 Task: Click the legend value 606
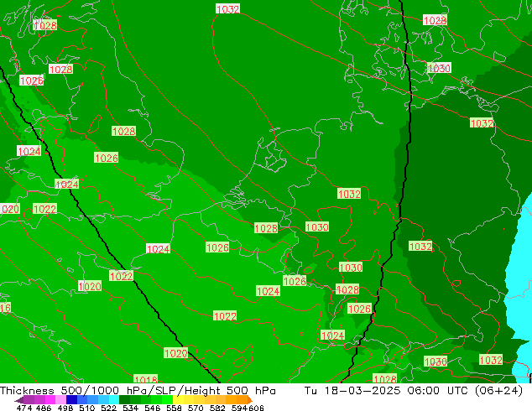pyautogui.click(x=256, y=408)
